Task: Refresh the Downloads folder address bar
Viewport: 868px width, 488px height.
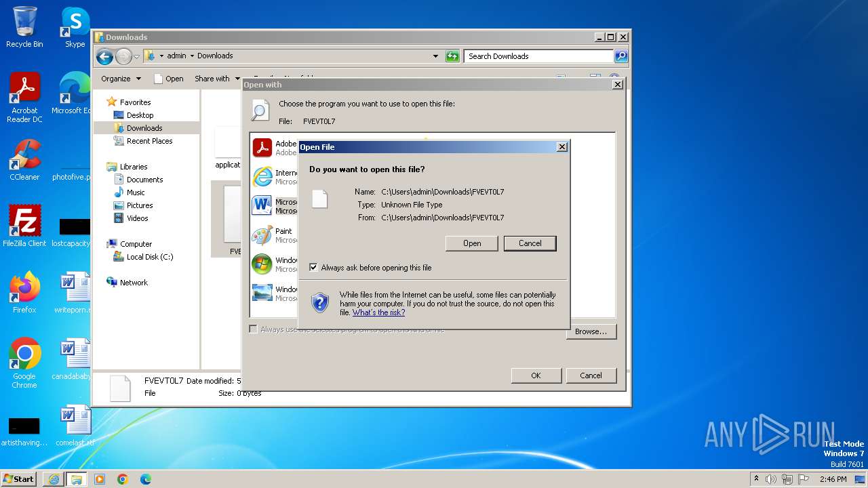Action: (x=452, y=56)
